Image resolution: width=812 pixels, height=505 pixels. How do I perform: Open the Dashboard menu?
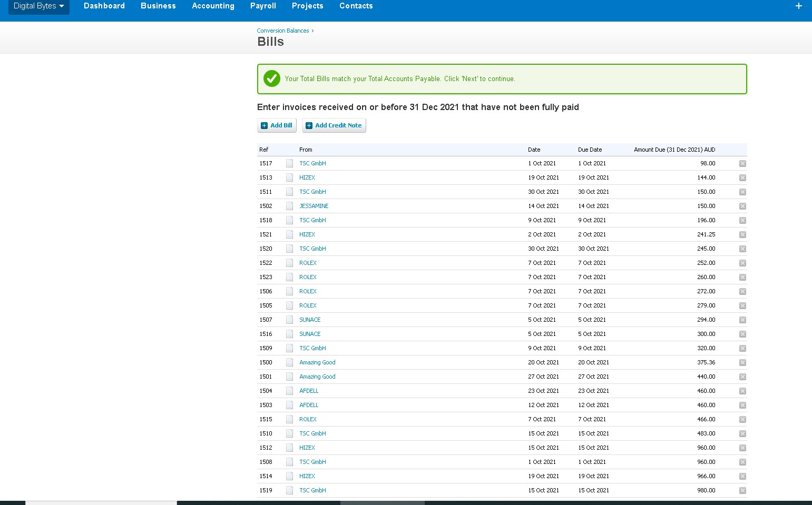[x=104, y=6]
